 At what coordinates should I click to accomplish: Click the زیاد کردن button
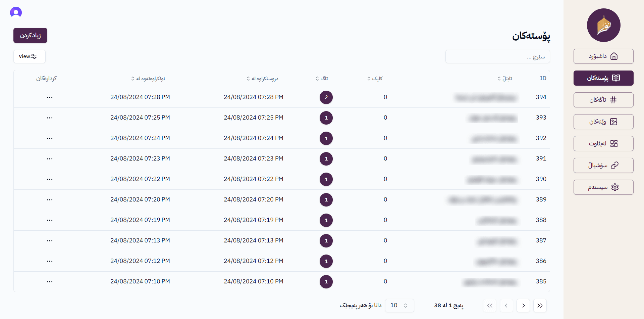(x=30, y=35)
